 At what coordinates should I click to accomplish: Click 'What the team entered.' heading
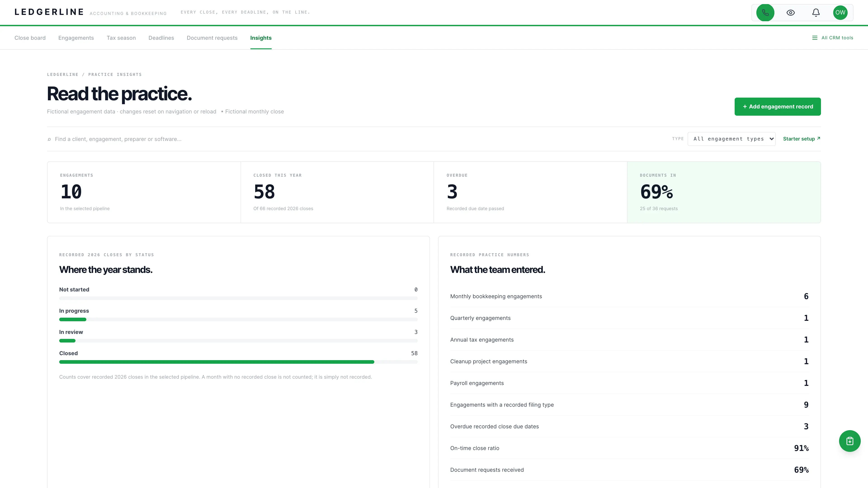[x=498, y=270]
